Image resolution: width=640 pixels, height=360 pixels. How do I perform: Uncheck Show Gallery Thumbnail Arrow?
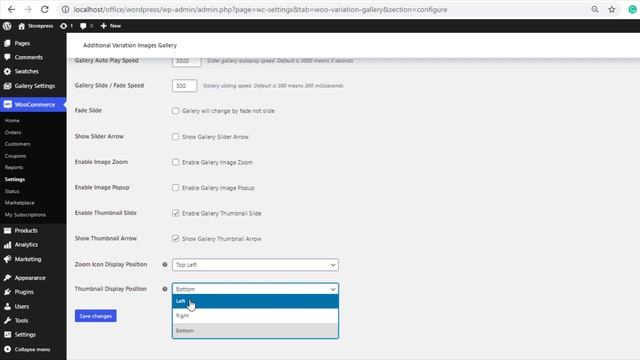(x=176, y=238)
